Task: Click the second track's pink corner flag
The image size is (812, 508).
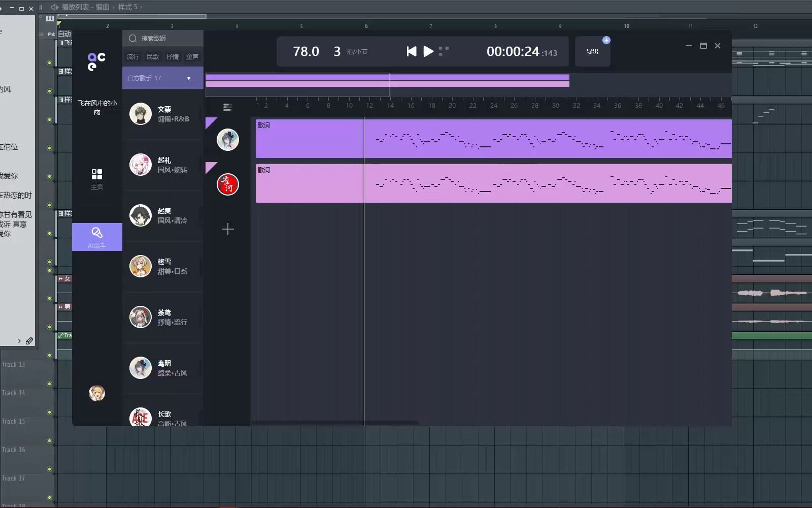Action: coord(210,167)
